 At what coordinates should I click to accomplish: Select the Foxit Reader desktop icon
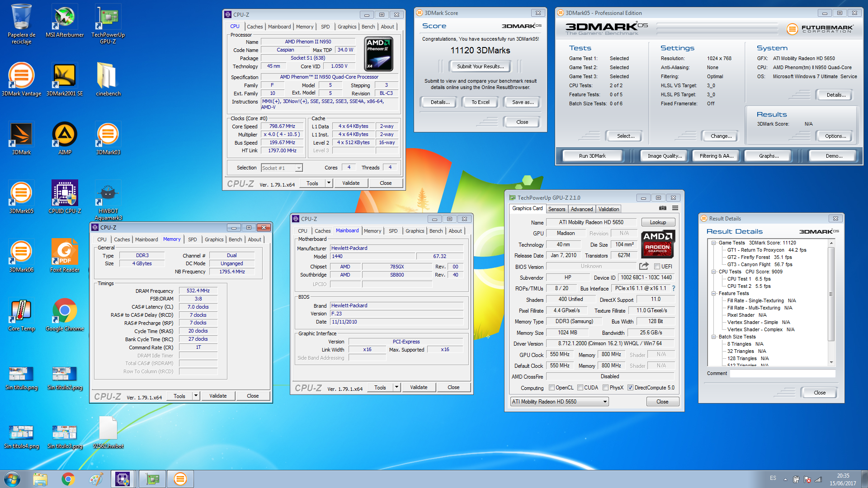point(65,256)
